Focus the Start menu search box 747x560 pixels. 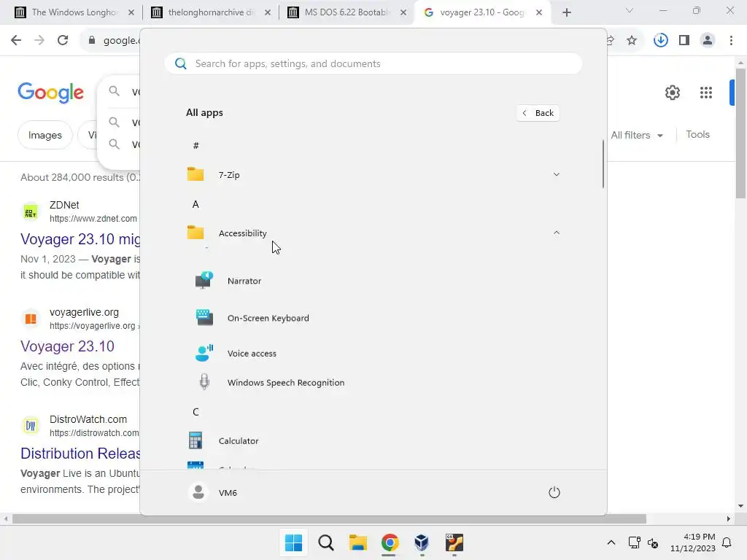373,64
